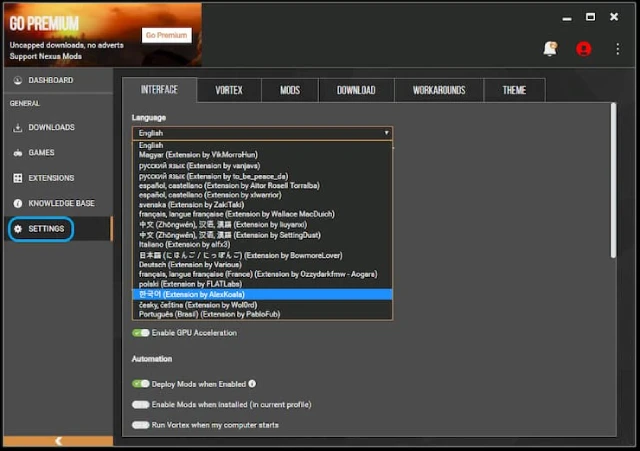This screenshot has width=640, height=451.
Task: Click the Games controller icon
Action: coord(18,153)
